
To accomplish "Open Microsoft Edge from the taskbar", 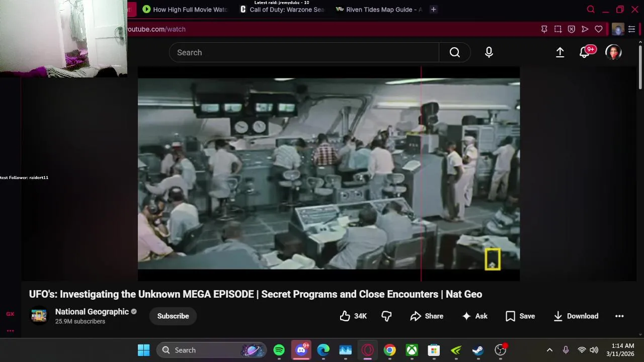I will (x=323, y=350).
